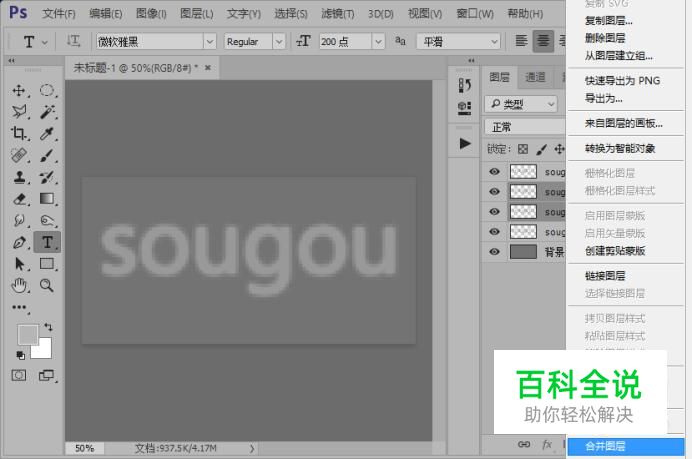Open the Type tool preset picker arrow

45,42
